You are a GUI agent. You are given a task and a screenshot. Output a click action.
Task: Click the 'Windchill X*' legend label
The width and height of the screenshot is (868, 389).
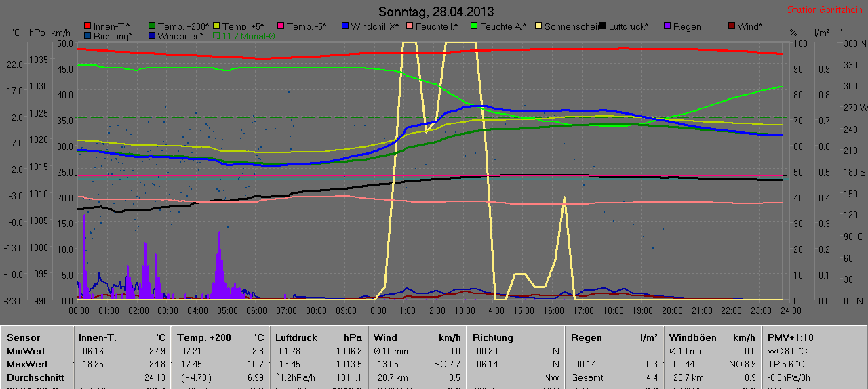pyautogui.click(x=375, y=26)
